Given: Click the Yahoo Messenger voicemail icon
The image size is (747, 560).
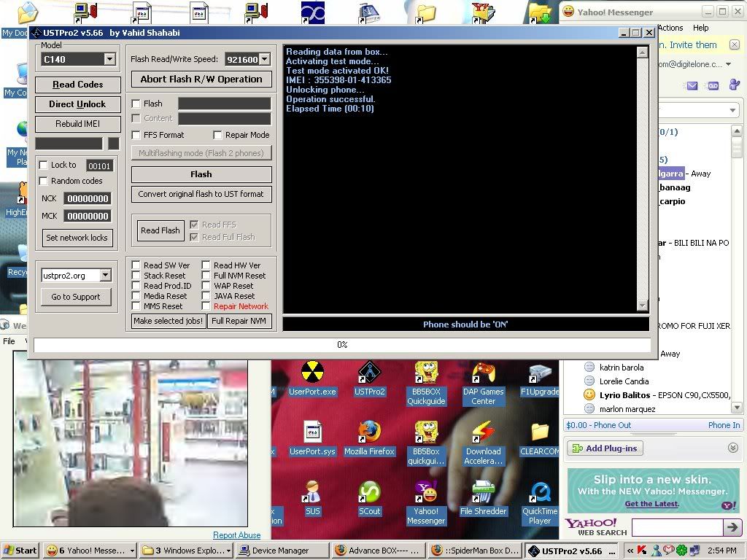Looking at the screenshot, I should pyautogui.click(x=713, y=86).
